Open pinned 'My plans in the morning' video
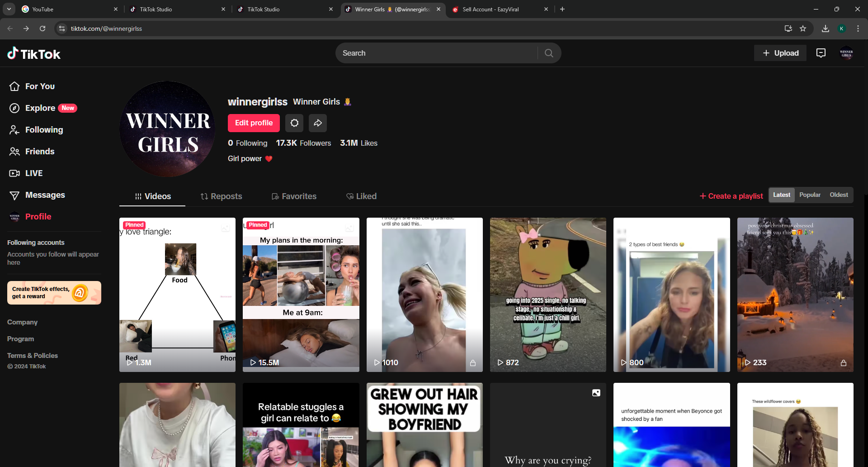This screenshot has height=467, width=868. click(x=301, y=295)
